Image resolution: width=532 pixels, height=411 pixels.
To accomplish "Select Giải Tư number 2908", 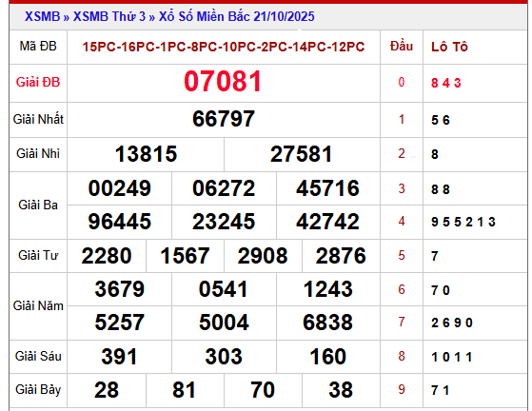I will [x=263, y=256].
